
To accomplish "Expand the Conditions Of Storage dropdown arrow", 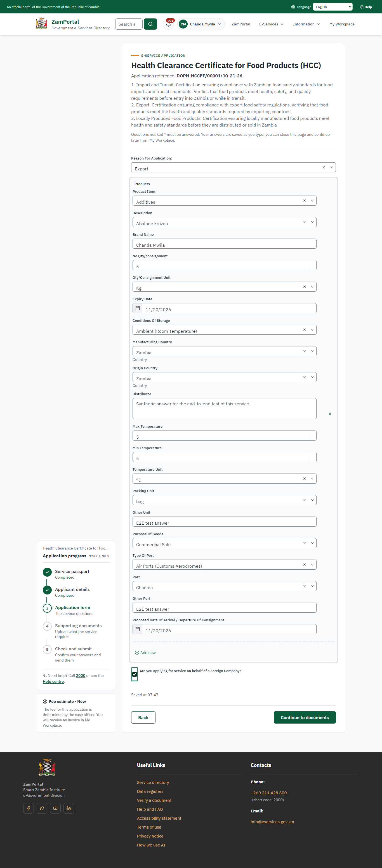I will (x=312, y=330).
